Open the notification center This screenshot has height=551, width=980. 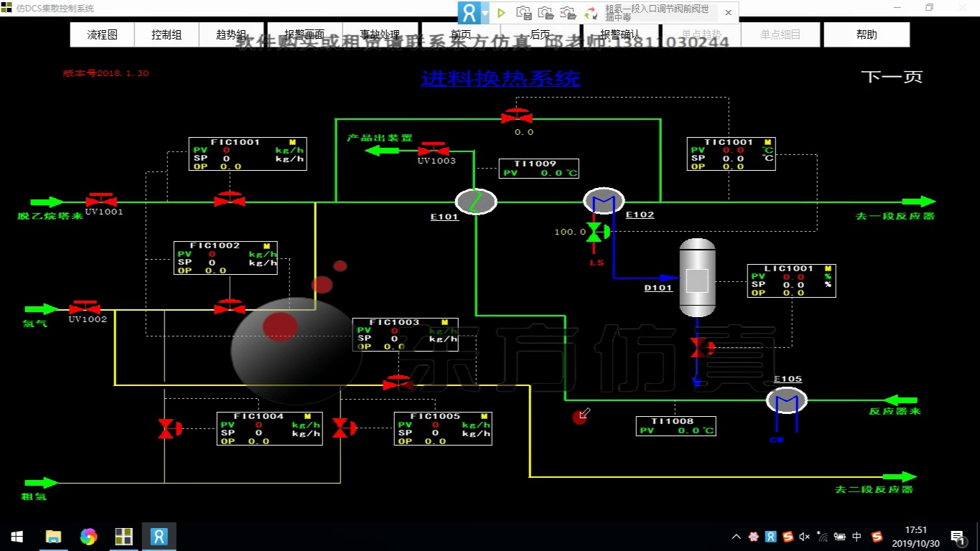[x=957, y=537]
